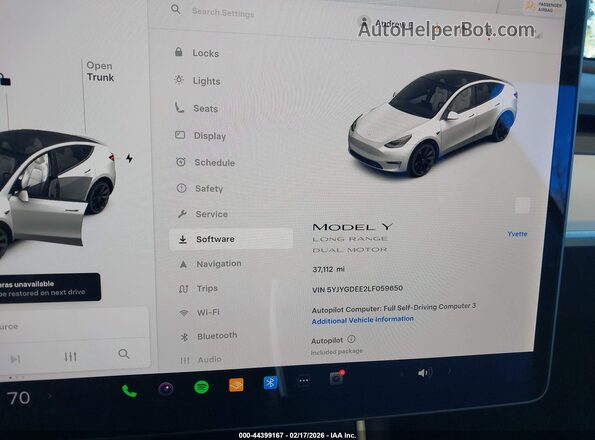Viewport: 595px width, 440px height.
Task: Tap the download icon in the Software row
Action: tap(183, 239)
